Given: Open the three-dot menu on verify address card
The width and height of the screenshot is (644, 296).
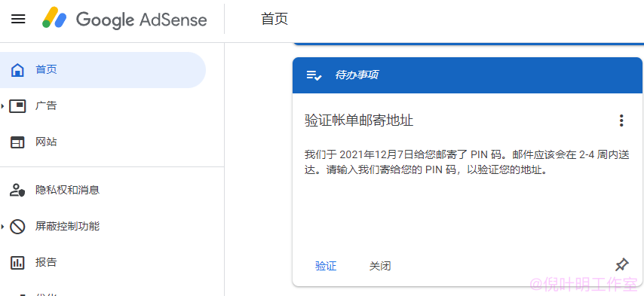Looking at the screenshot, I should [621, 121].
